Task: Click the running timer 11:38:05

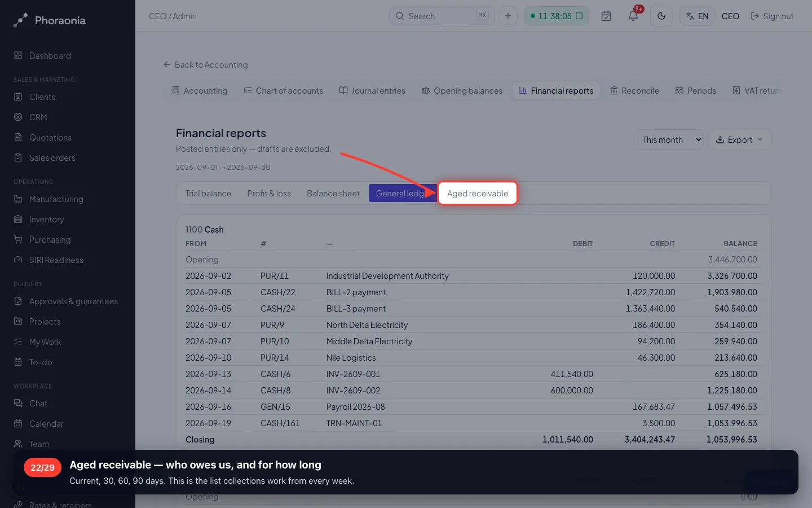Action: click(557, 16)
